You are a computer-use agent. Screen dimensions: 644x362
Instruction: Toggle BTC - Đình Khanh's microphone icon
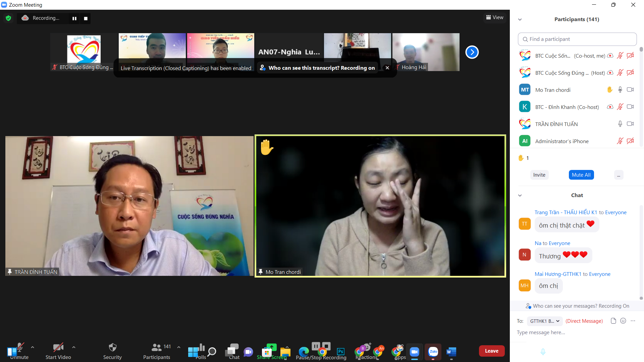pyautogui.click(x=620, y=107)
